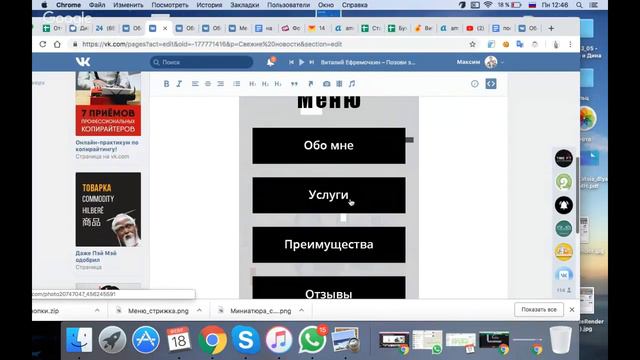Image resolution: width=640 pixels, height=360 pixels.
Task: Toggle bold formatting in wiki editor
Action: tap(166, 84)
